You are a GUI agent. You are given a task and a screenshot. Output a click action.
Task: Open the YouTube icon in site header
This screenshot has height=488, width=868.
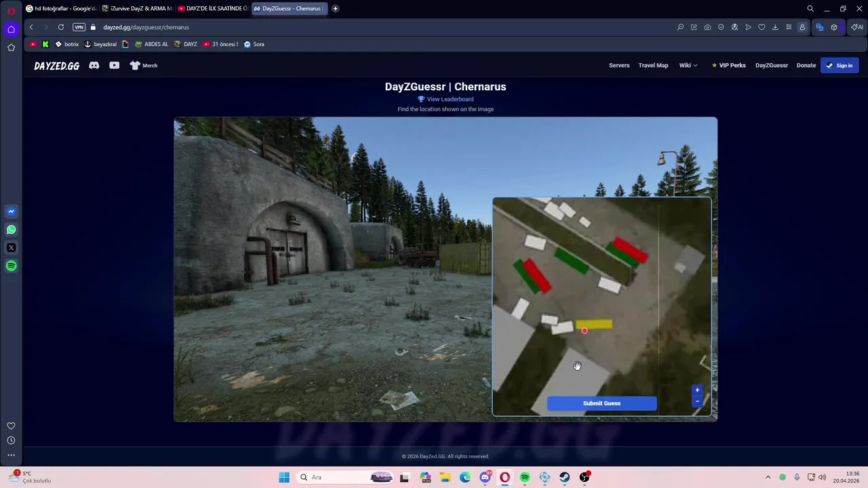114,65
